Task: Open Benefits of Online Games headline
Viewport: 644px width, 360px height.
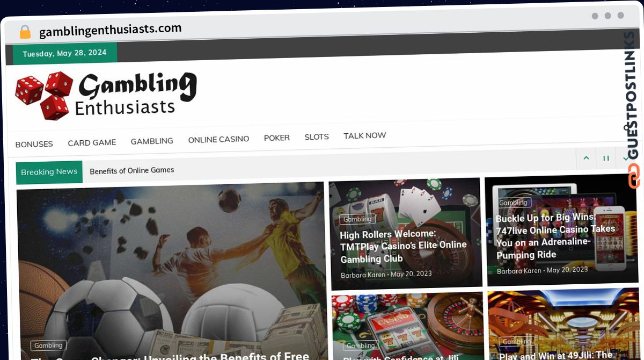Action: tap(132, 170)
